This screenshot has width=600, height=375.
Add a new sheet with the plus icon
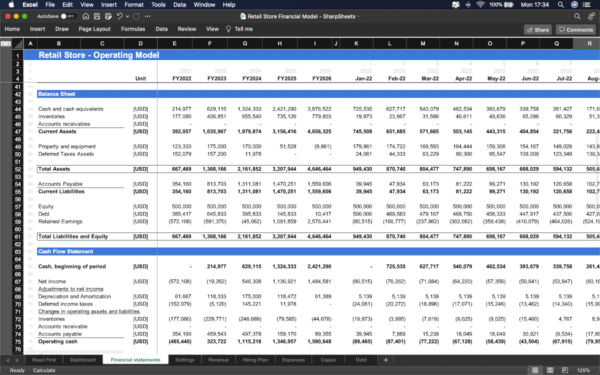pyautogui.click(x=385, y=360)
